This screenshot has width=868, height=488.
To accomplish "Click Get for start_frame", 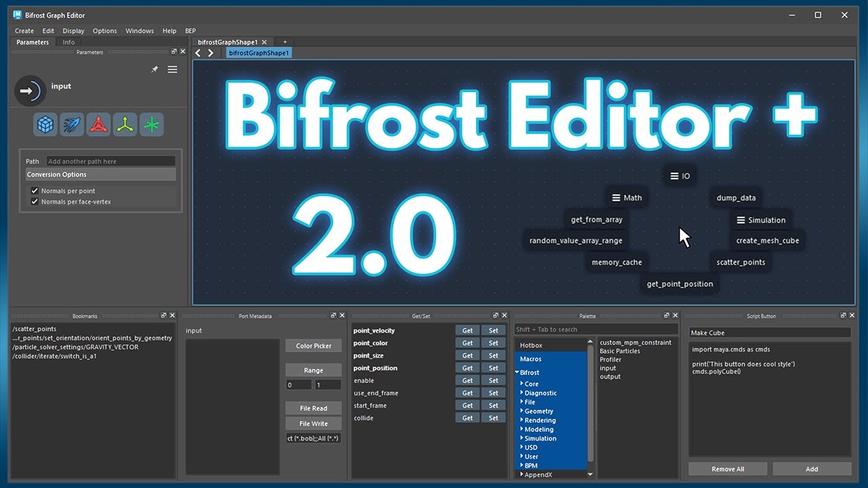I will click(x=467, y=405).
